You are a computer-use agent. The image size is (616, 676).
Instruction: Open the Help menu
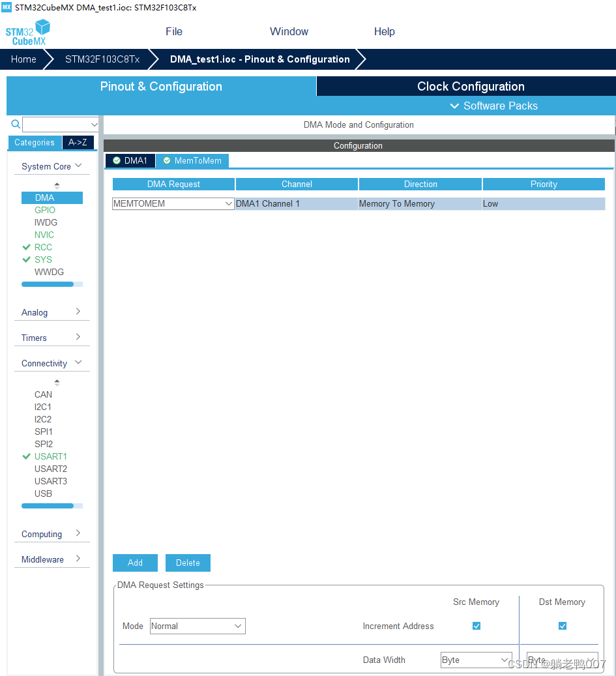coord(384,31)
